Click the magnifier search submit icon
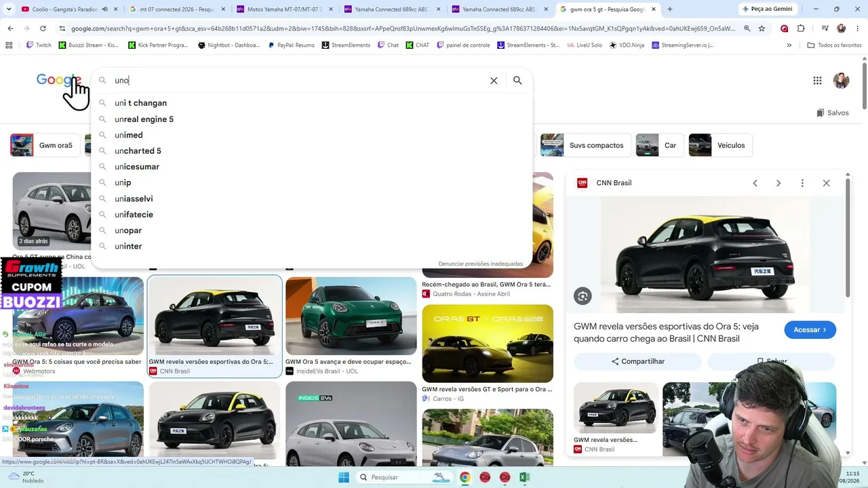 coord(517,81)
